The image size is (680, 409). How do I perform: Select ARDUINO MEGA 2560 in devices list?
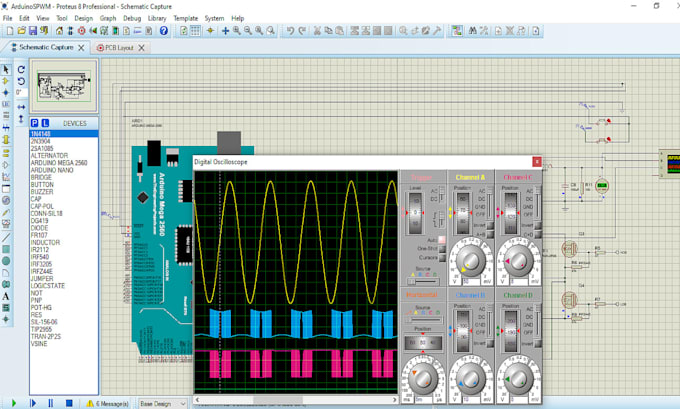(59, 163)
